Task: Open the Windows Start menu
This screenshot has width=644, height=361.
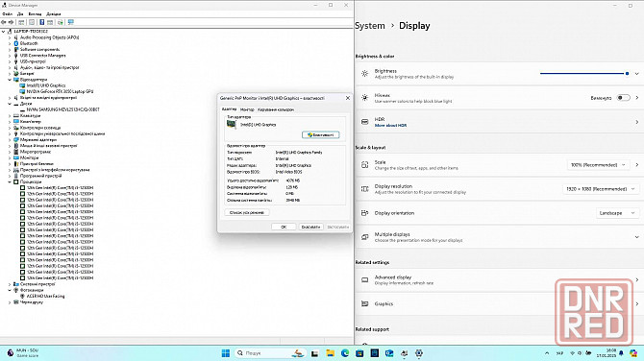Action: tap(226, 353)
